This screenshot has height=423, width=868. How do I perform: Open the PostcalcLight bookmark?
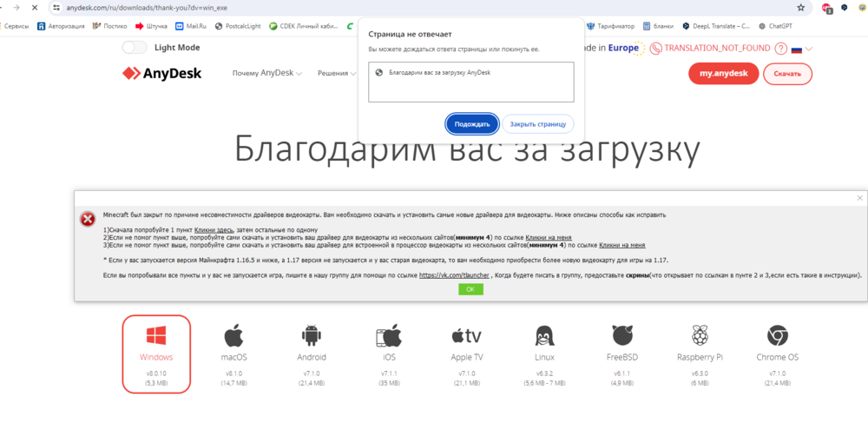tap(238, 25)
